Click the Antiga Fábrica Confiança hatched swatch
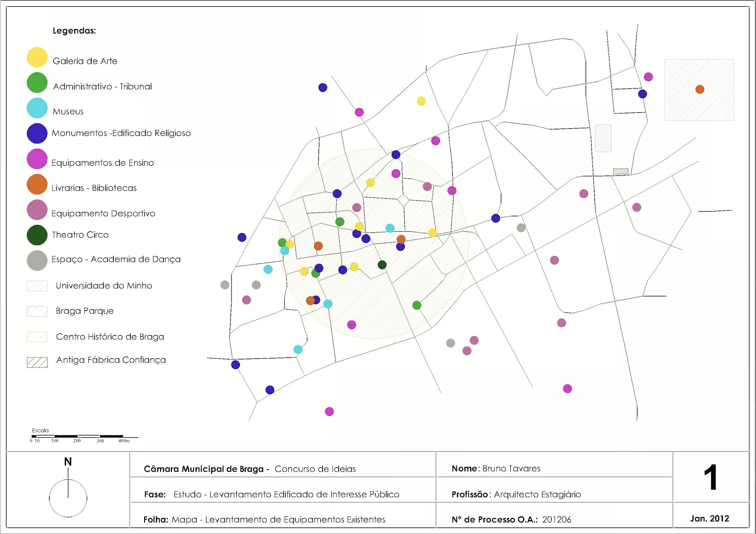 (x=37, y=362)
